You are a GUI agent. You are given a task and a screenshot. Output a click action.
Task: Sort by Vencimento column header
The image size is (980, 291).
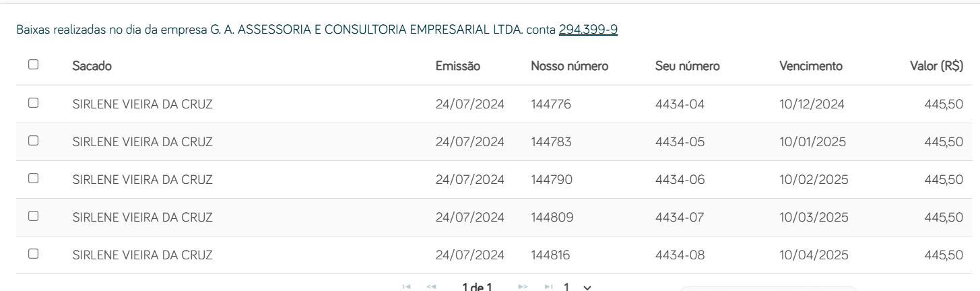click(x=810, y=66)
